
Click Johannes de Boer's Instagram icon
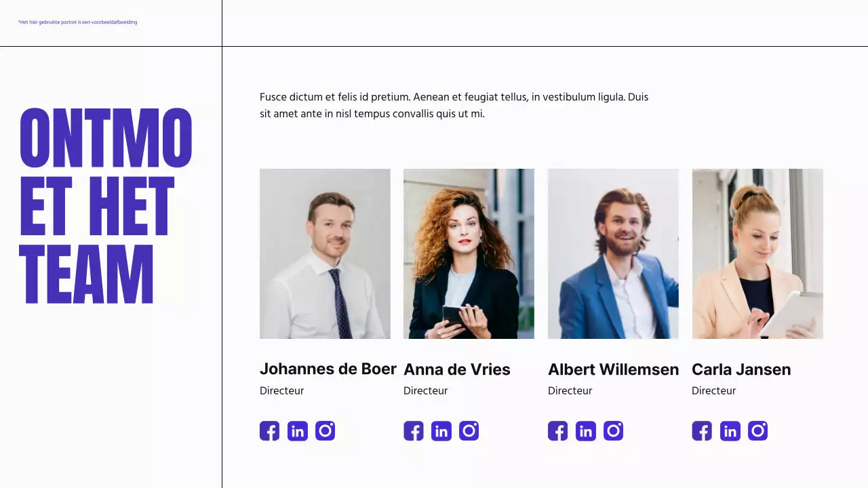325,431
